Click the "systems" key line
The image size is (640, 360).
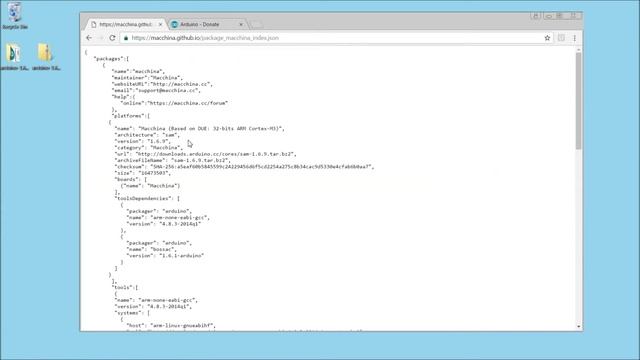point(132,313)
